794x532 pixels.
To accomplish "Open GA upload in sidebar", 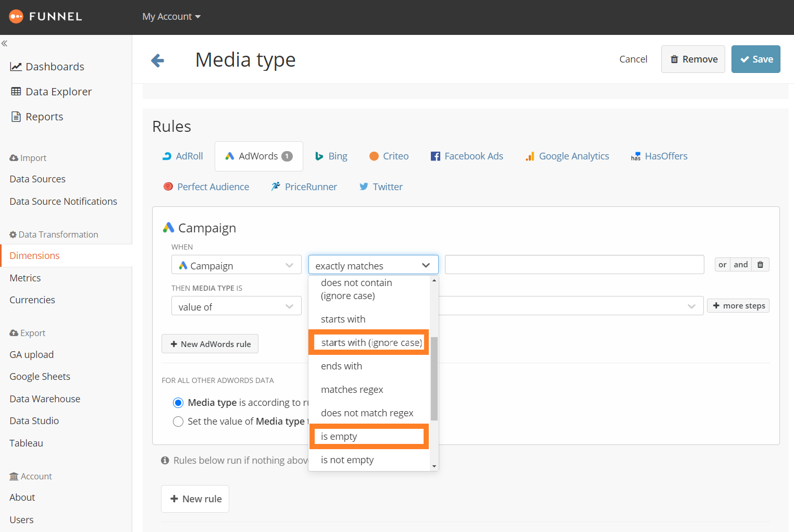I will point(32,355).
